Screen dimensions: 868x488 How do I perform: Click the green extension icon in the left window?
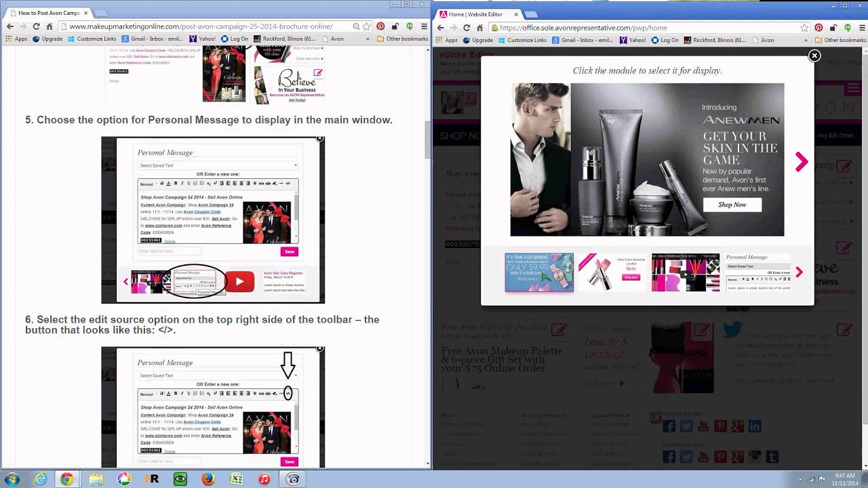tap(409, 26)
